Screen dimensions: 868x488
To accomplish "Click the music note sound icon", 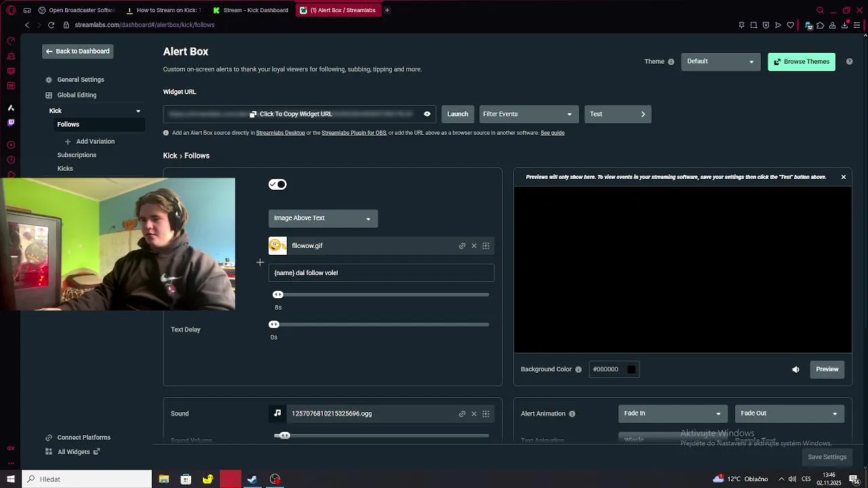I will [x=277, y=413].
